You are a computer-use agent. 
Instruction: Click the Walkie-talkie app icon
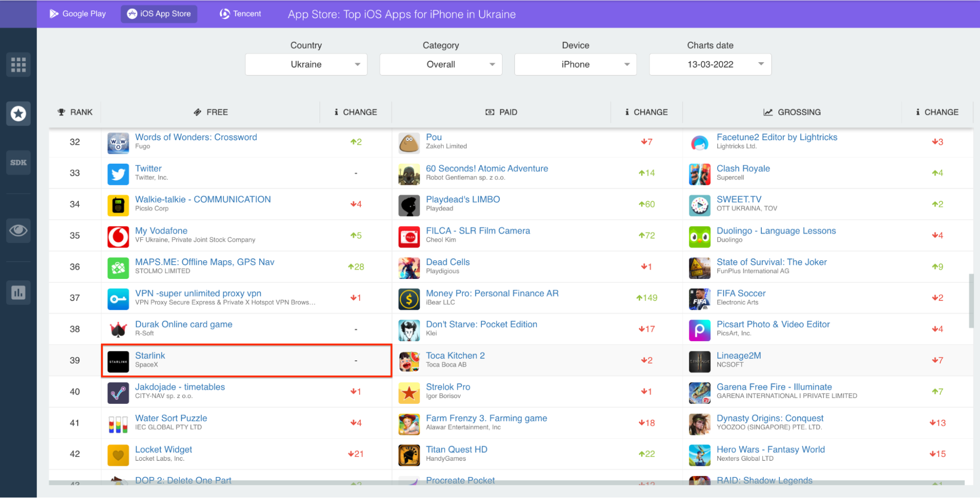tap(118, 205)
